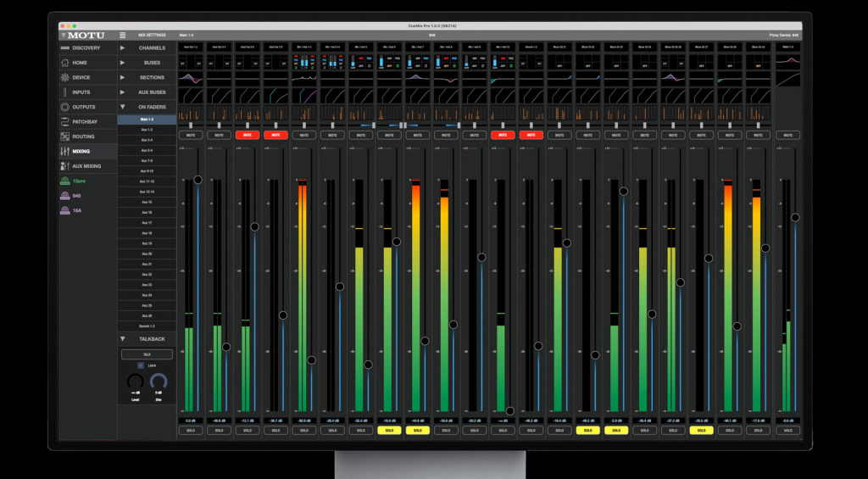Open Mix Settings label
Viewport: 868px width, 479px height.
[152, 36]
